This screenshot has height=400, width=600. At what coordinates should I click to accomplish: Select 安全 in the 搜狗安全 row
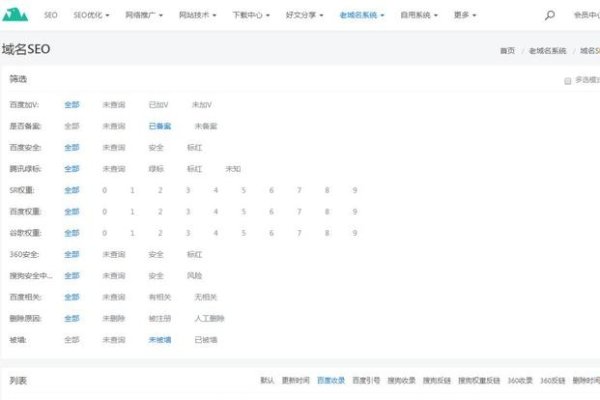[156, 276]
